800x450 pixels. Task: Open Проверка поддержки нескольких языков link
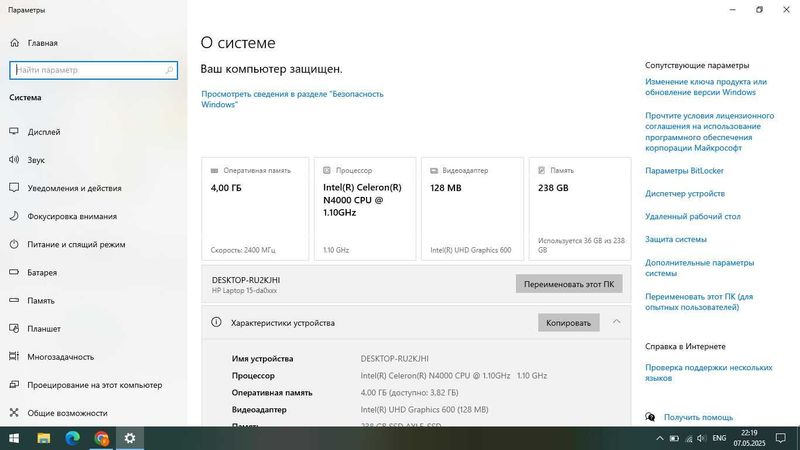(x=709, y=372)
